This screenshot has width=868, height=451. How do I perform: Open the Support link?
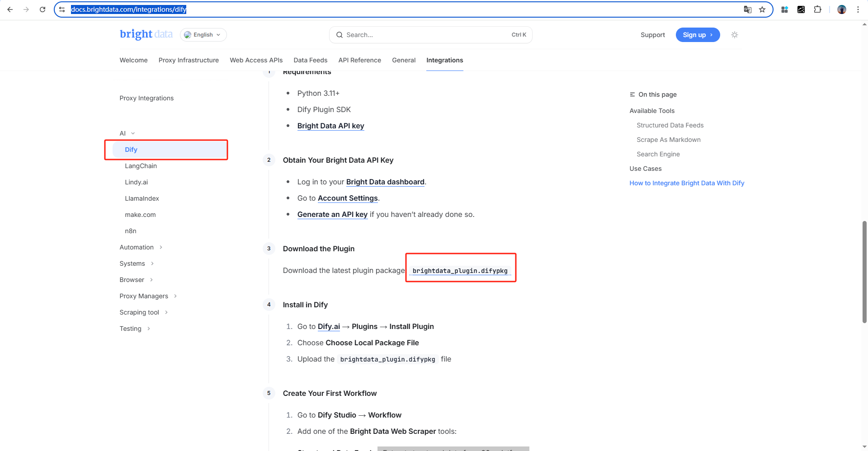pyautogui.click(x=652, y=35)
